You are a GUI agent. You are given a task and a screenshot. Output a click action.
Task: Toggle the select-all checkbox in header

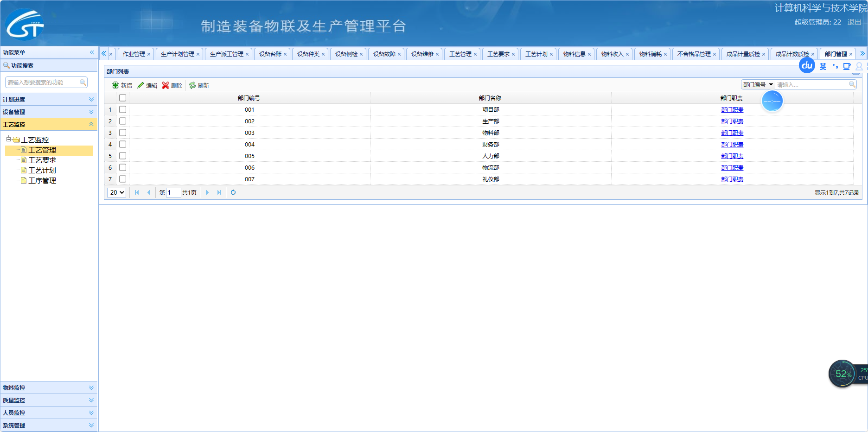click(x=122, y=98)
